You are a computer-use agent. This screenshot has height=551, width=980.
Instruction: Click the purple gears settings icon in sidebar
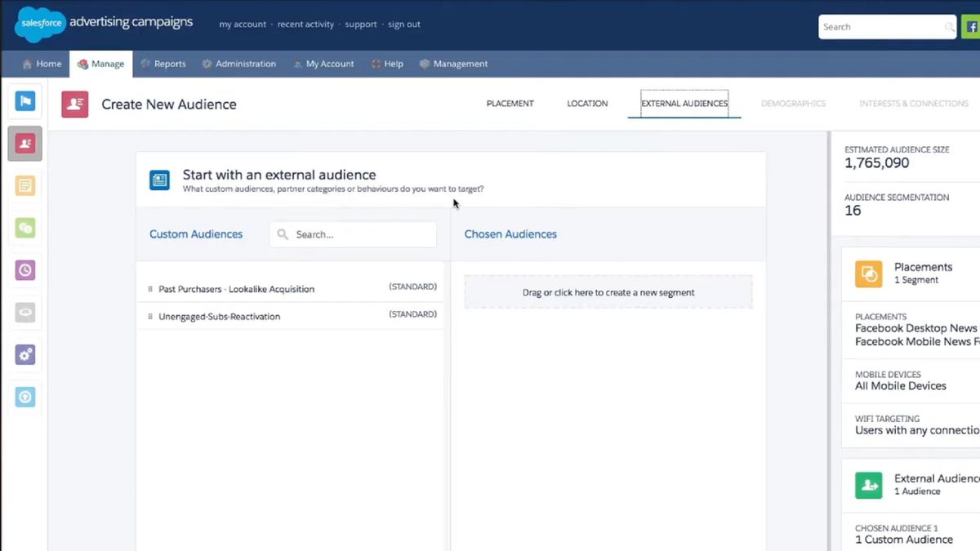coord(24,354)
